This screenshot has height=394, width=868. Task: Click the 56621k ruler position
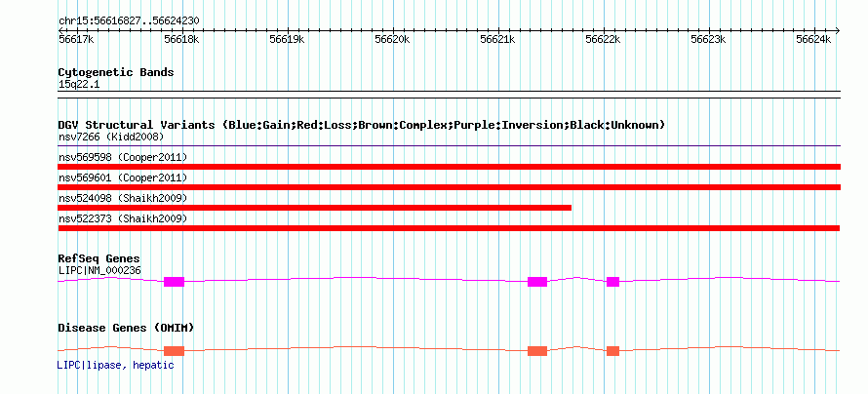tap(497, 39)
